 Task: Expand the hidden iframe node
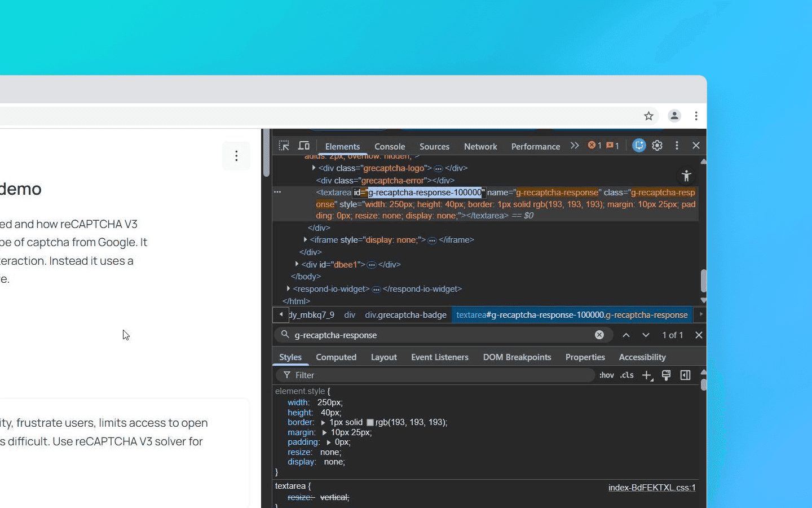306,240
